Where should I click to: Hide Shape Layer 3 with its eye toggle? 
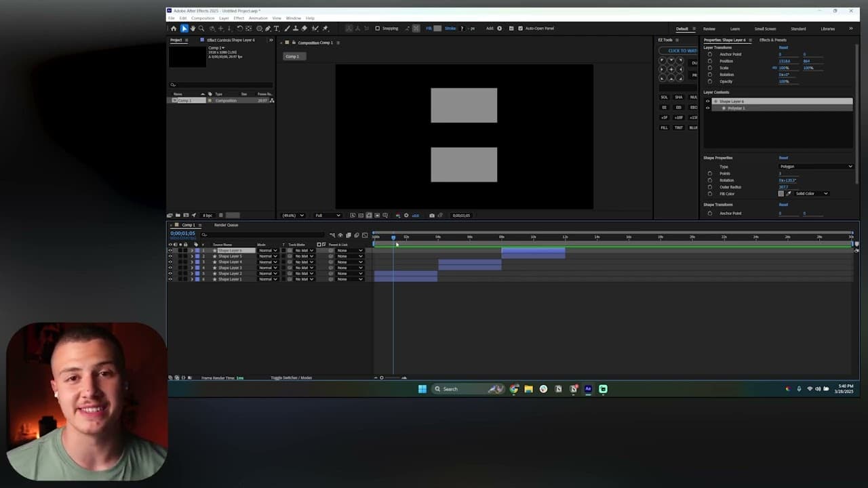(x=171, y=267)
